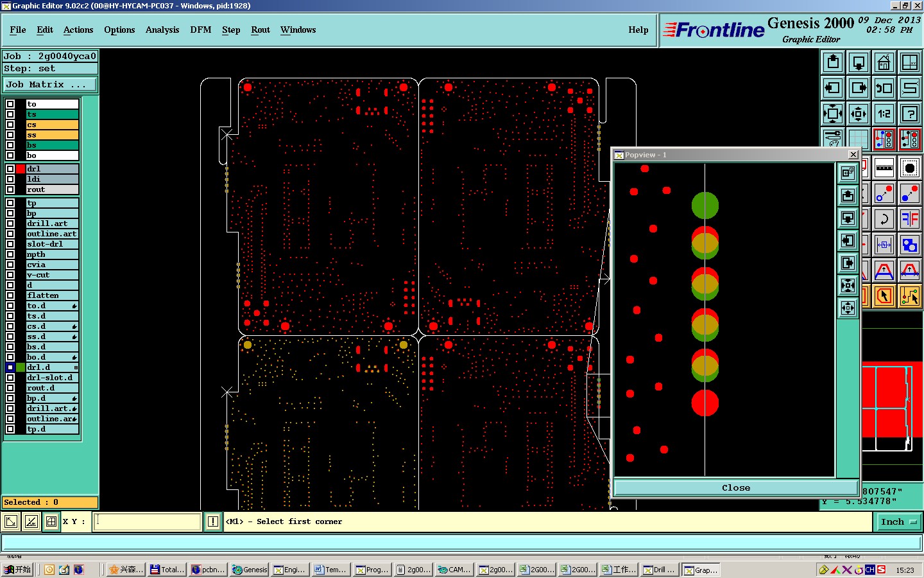Toggle the checkbox for layer drl
The height and width of the screenshot is (578, 924).
10,169
